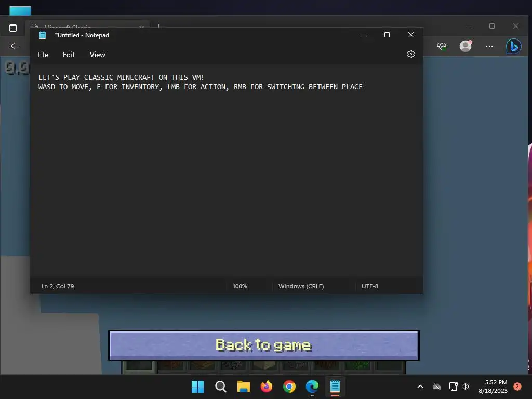The height and width of the screenshot is (399, 532).
Task: Maximize the Notepad window
Action: click(x=387, y=35)
